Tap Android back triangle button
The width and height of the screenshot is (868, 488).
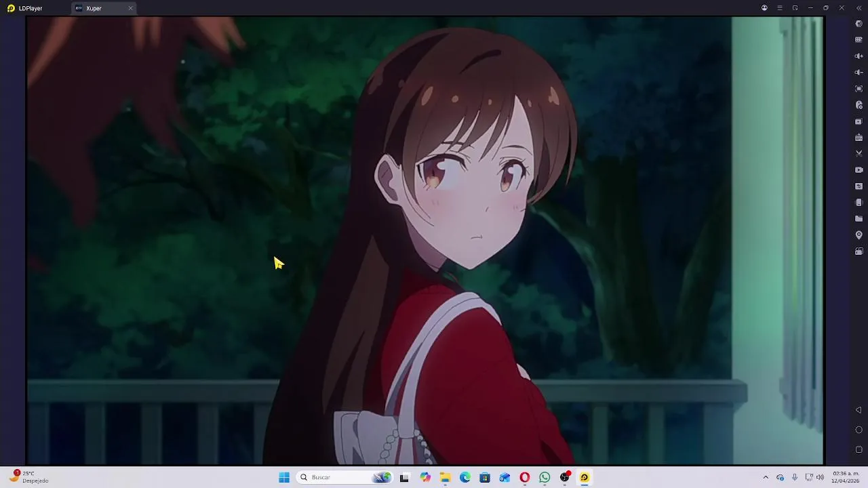click(x=859, y=410)
